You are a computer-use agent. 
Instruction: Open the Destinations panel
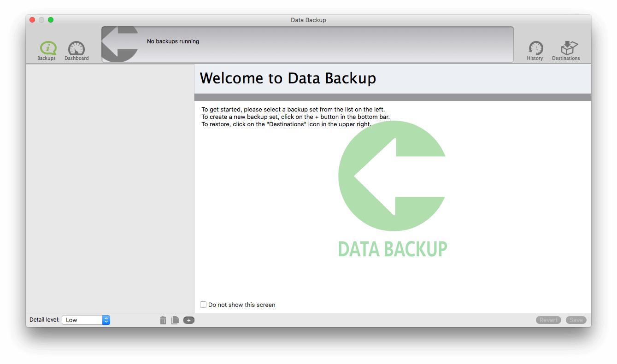click(x=566, y=50)
